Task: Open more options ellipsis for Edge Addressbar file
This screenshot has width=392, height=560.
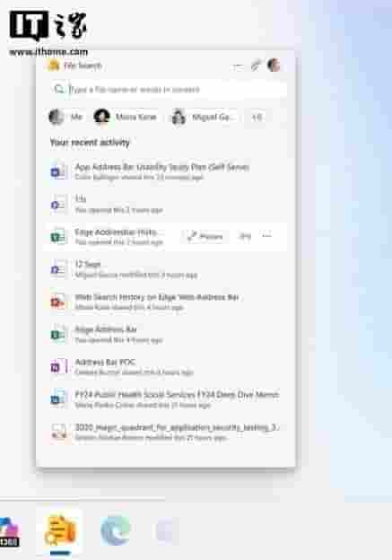Action: [266, 236]
